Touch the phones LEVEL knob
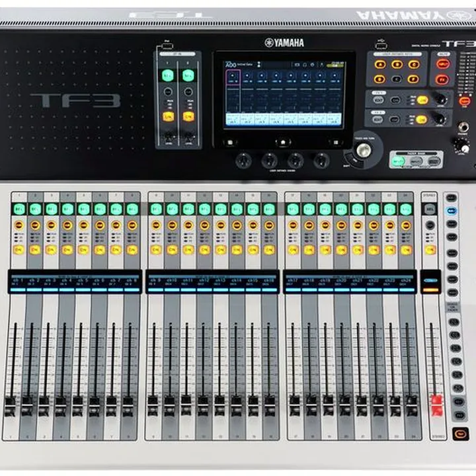Screen dimensions: 476x476 [x=463, y=145]
